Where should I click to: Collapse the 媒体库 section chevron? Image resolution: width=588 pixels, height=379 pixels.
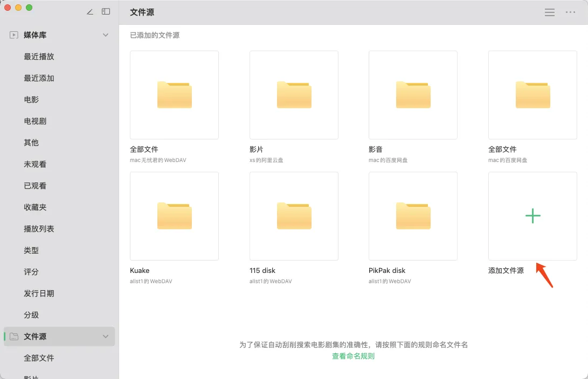(106, 35)
